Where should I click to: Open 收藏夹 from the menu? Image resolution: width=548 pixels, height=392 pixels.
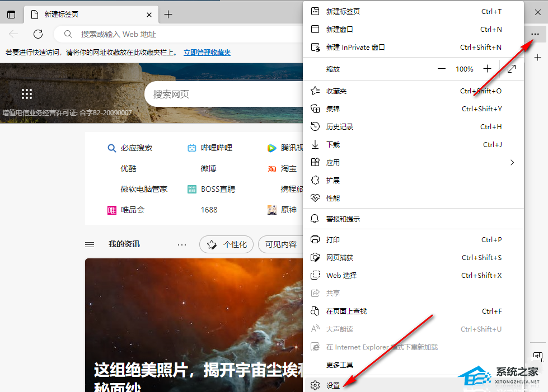point(414,91)
